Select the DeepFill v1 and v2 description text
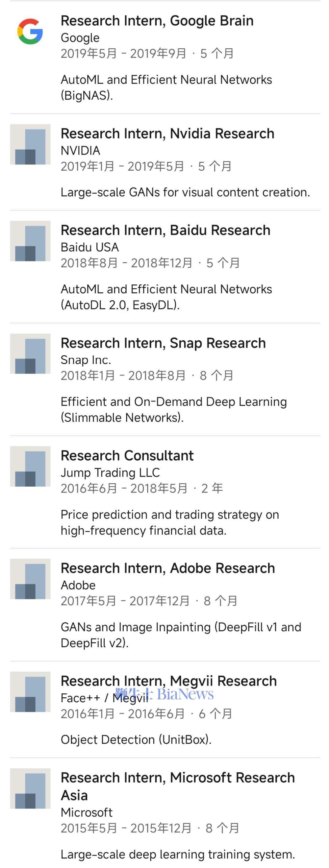This screenshot has width=329, height=868. click(181, 635)
